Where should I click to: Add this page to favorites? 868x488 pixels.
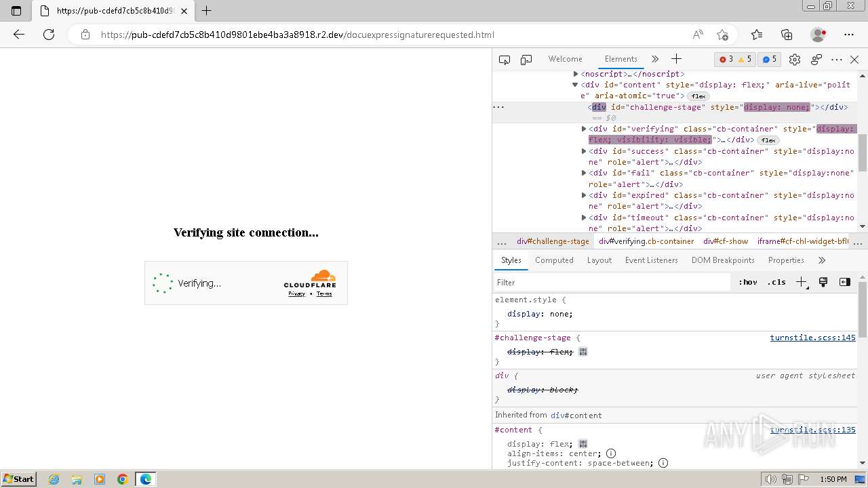click(722, 35)
